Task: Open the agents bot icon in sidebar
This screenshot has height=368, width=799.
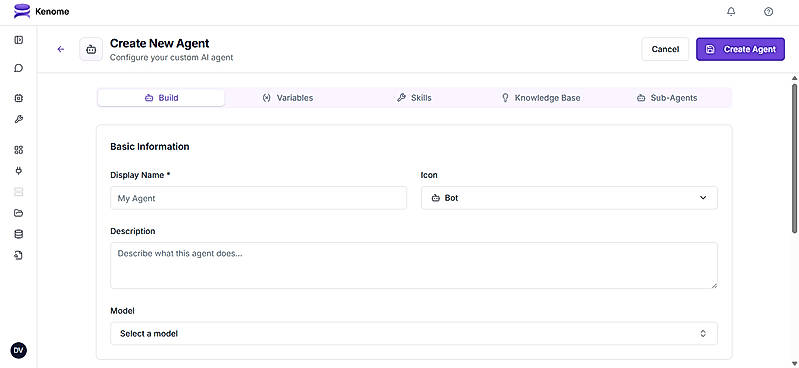Action: coord(19,98)
